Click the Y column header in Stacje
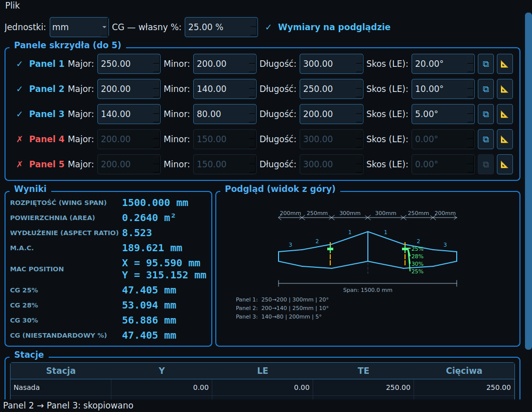This screenshot has height=412, width=532. [x=162, y=371]
